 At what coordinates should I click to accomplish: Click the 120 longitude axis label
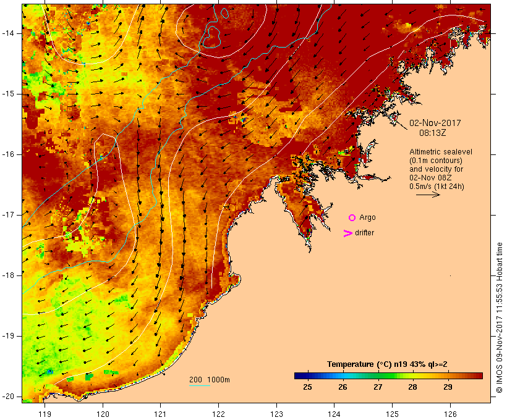pyautogui.click(x=103, y=414)
